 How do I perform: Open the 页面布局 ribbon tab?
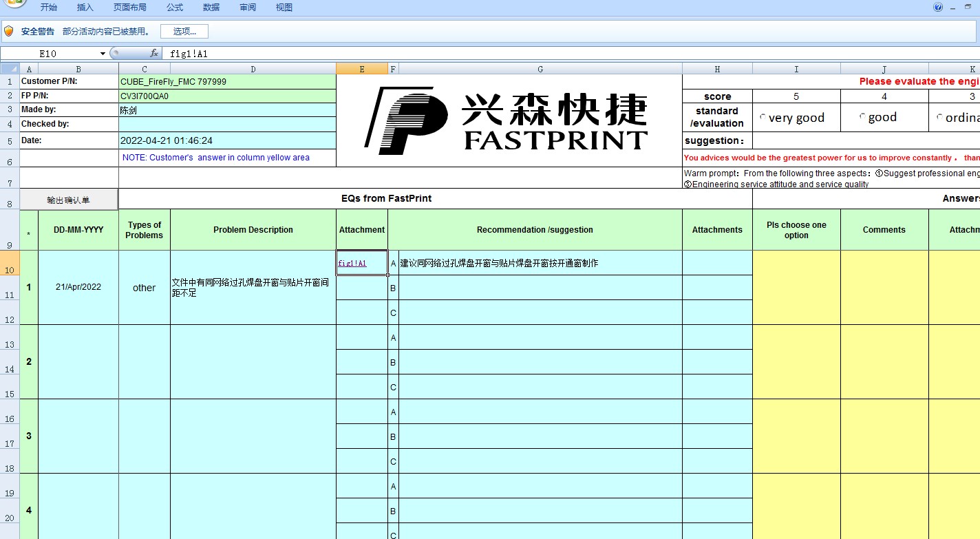(x=130, y=8)
